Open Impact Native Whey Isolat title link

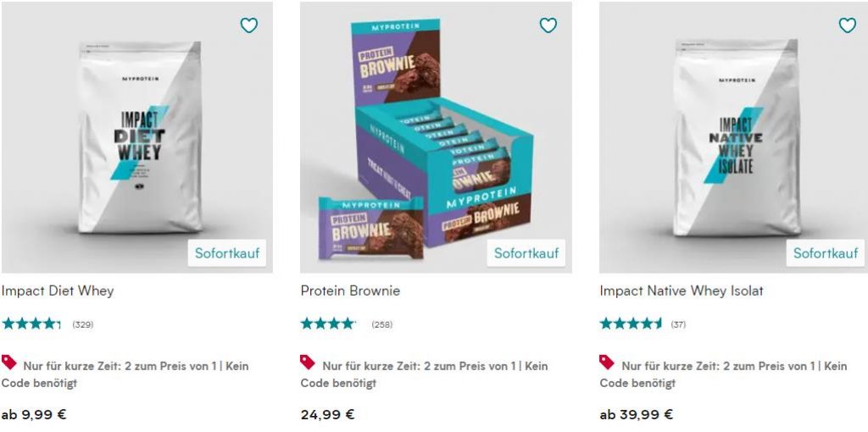(682, 291)
